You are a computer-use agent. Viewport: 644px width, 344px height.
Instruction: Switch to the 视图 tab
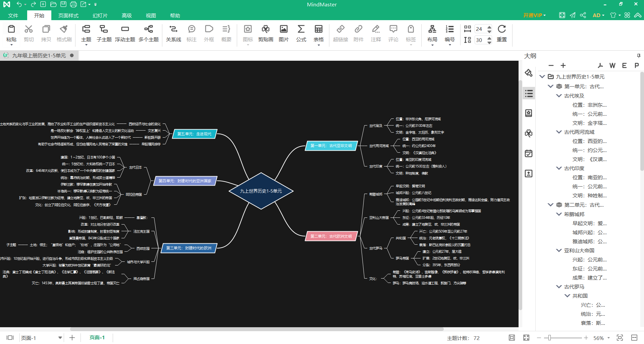click(151, 15)
